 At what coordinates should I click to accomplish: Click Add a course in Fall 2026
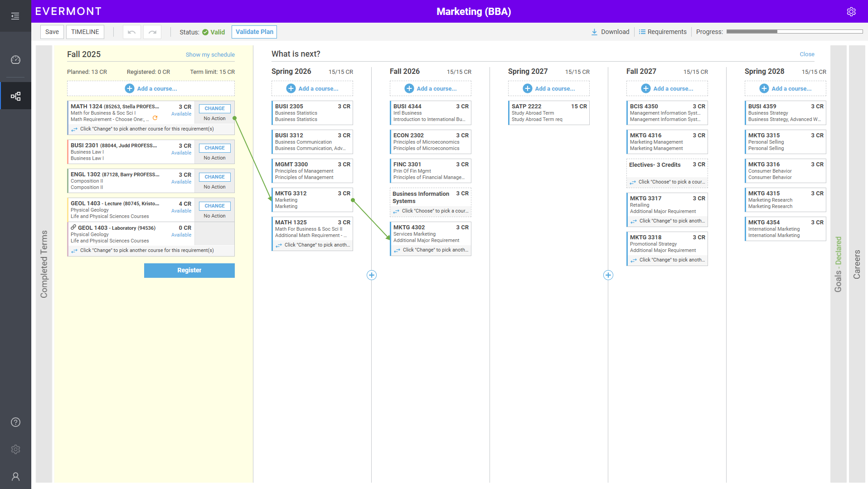pyautogui.click(x=430, y=89)
